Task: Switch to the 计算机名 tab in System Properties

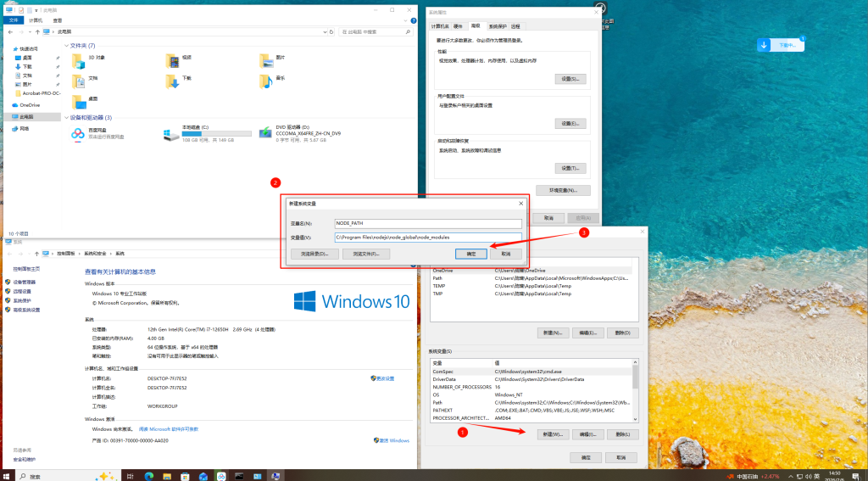Action: tap(440, 26)
